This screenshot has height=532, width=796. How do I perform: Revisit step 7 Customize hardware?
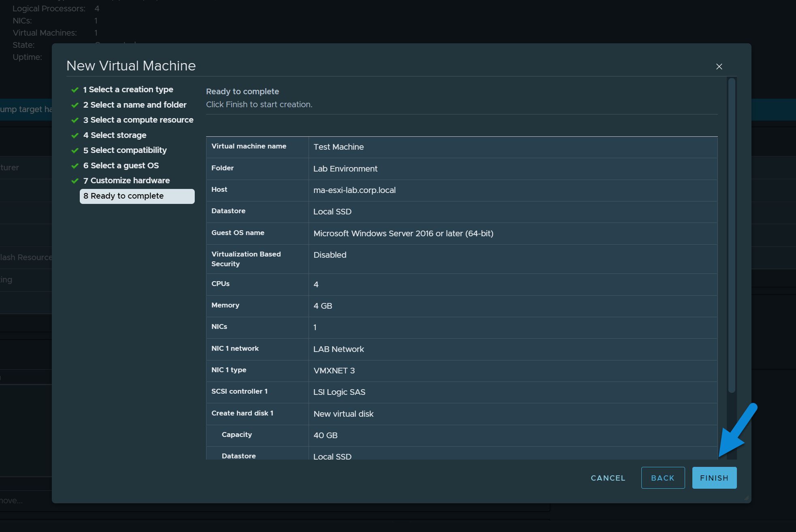click(126, 180)
